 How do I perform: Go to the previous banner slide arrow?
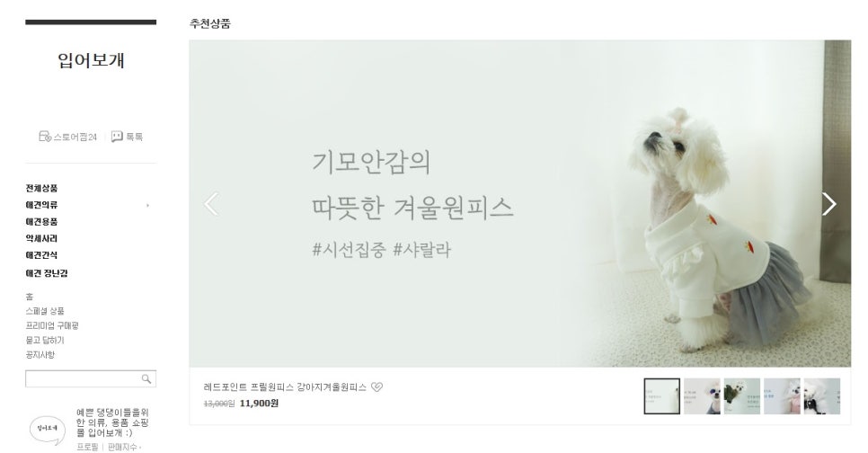click(x=211, y=204)
